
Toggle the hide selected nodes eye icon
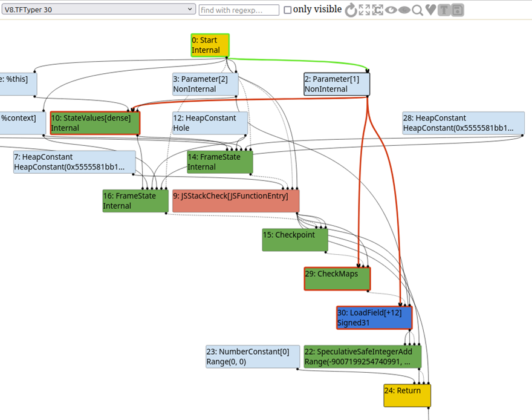point(404,10)
